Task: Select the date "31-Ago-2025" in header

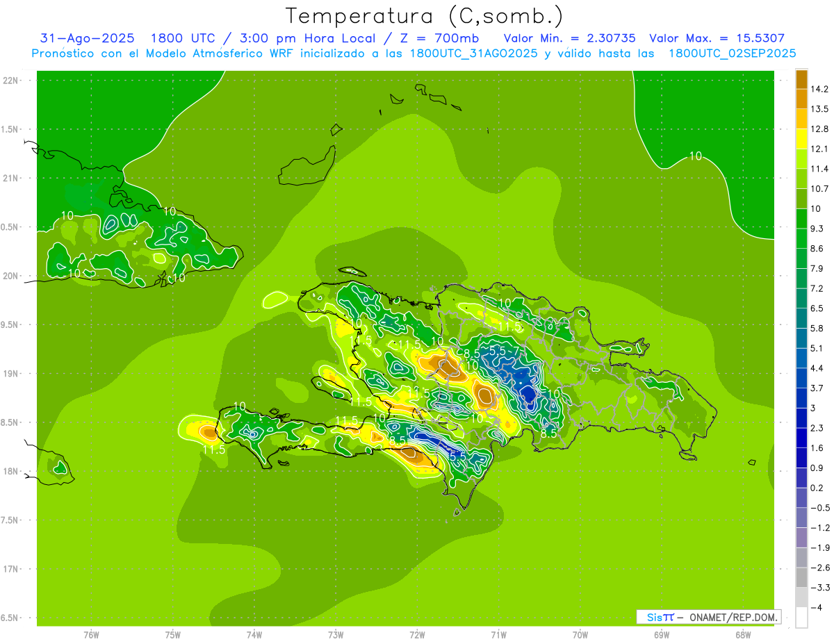Action: 87,38
